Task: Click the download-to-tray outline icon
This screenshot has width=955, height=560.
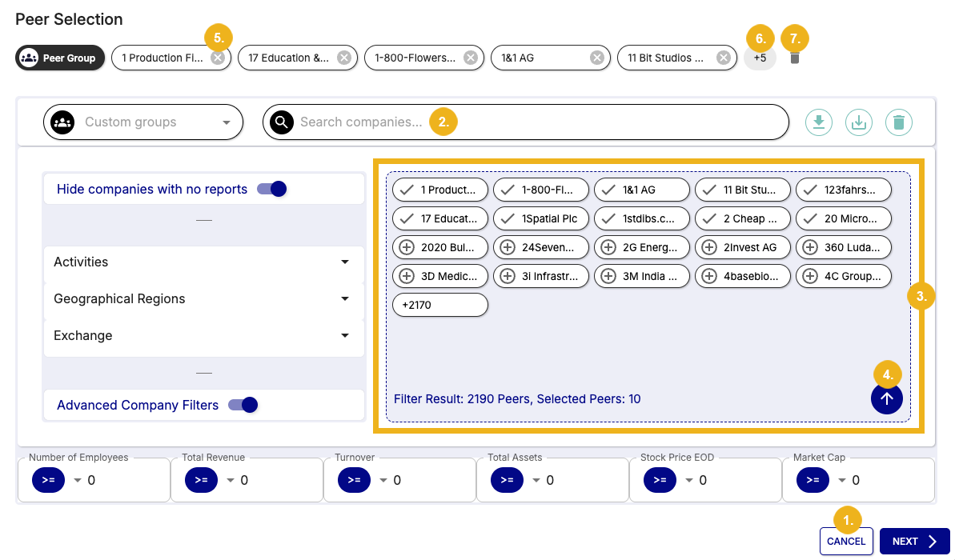Action: coord(858,122)
